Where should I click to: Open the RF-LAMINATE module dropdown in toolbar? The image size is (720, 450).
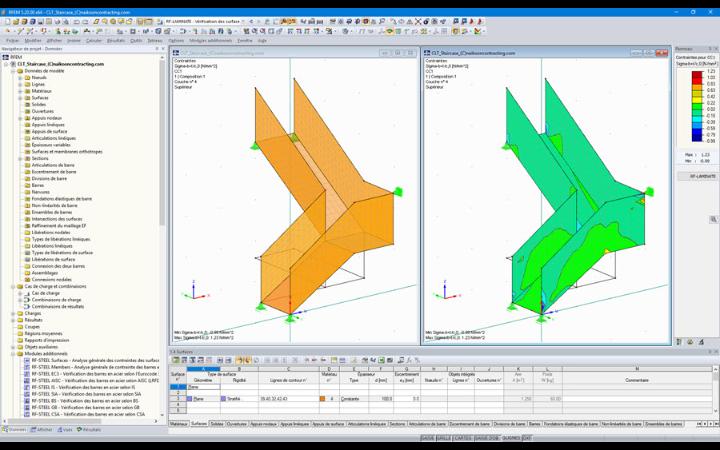243,22
